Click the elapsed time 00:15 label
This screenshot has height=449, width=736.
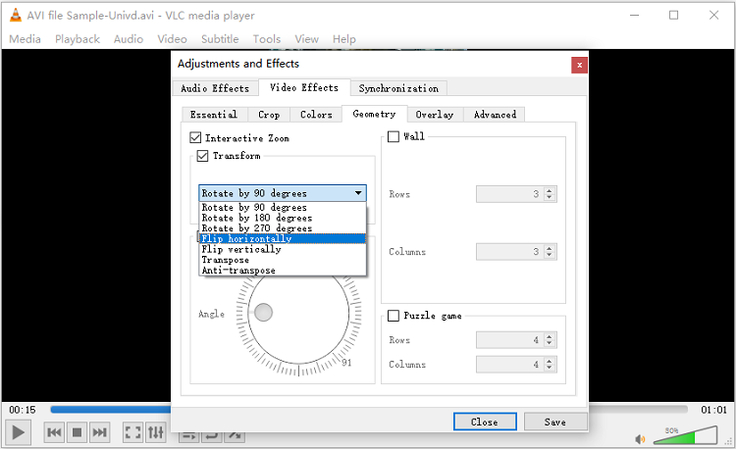(22, 410)
